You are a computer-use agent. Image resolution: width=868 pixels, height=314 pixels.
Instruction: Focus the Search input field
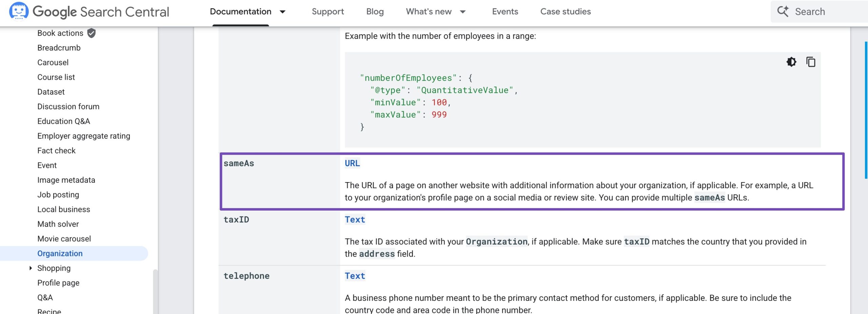(819, 12)
